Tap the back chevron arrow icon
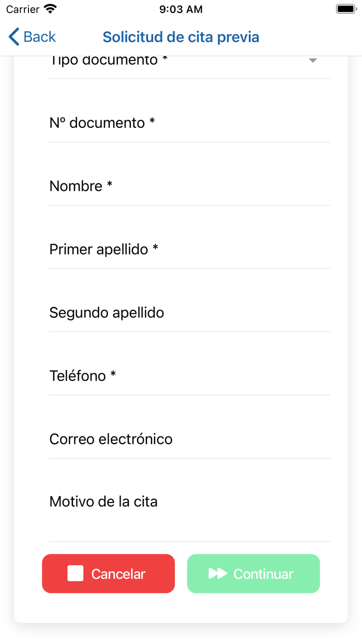 point(14,37)
